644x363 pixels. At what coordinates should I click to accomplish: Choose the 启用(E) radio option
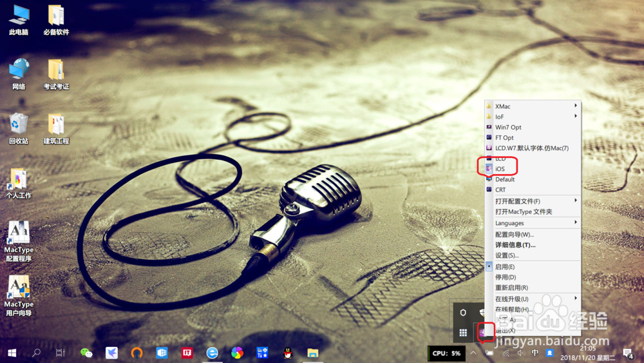click(533, 267)
